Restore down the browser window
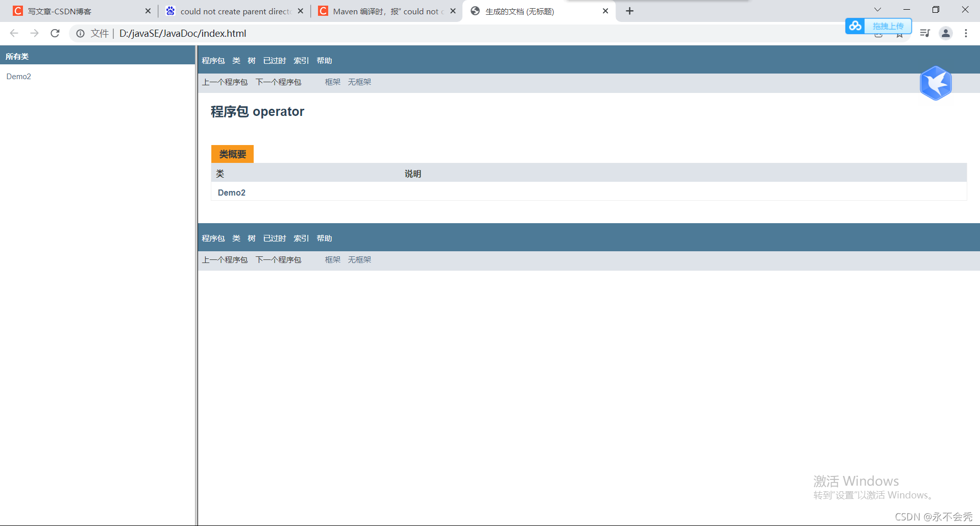This screenshot has height=526, width=980. (936, 10)
